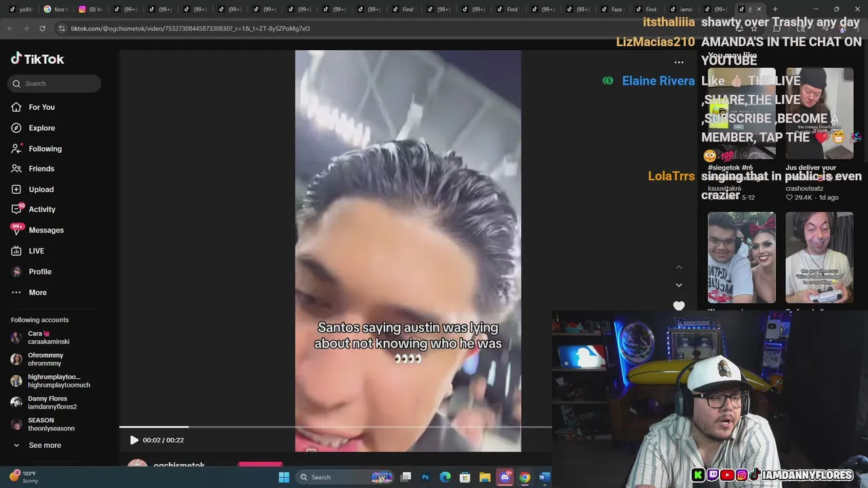Image resolution: width=868 pixels, height=488 pixels.
Task: Click the Windows taskbar search box
Action: point(346,477)
